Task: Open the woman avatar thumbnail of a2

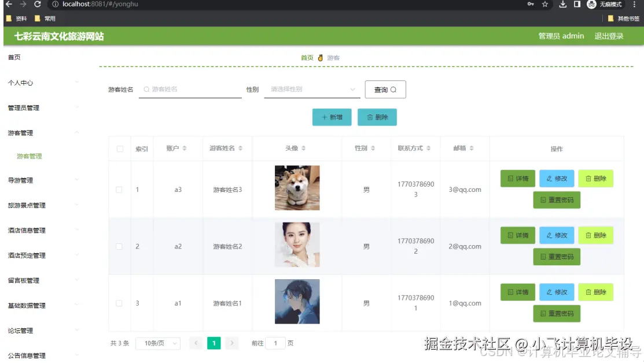Action: (297, 245)
